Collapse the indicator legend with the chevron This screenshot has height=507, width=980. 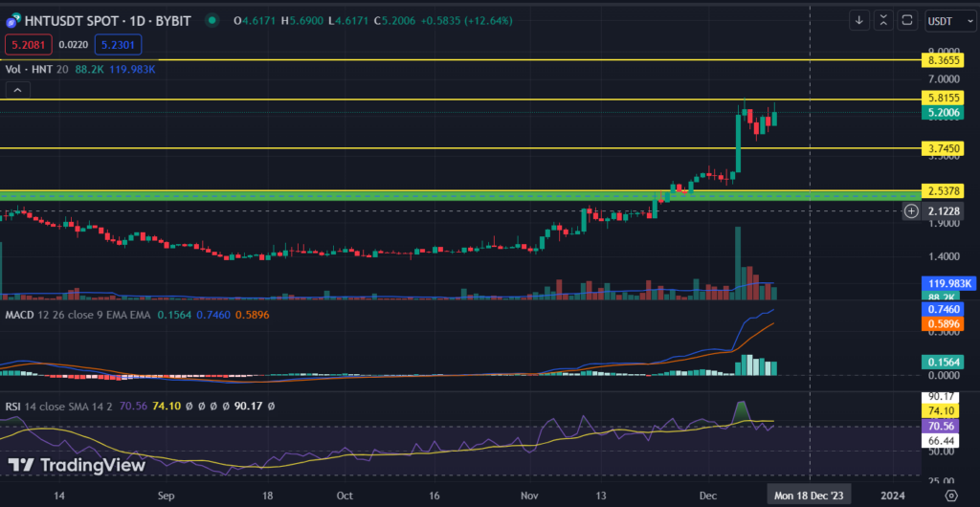pyautogui.click(x=17, y=91)
